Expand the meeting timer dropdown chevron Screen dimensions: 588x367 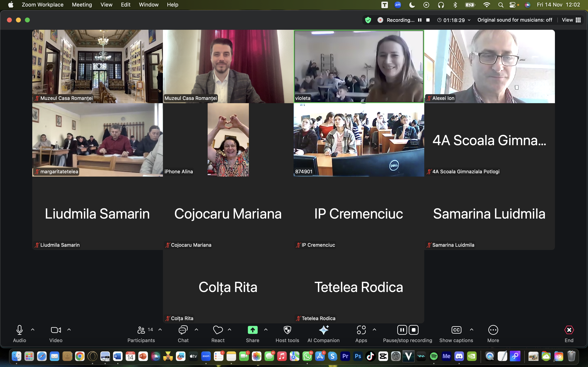point(469,20)
